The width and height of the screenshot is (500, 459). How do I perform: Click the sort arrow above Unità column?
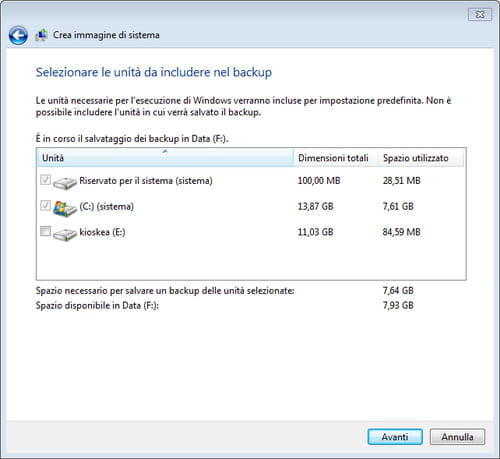(165, 152)
